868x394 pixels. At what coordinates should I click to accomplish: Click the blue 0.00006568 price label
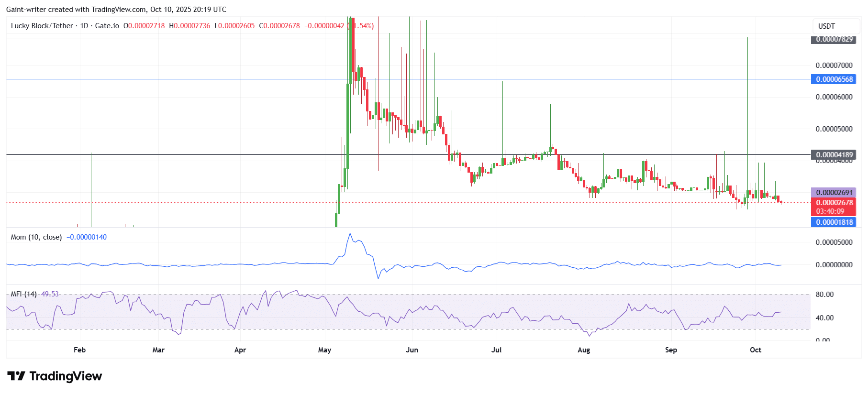click(x=834, y=79)
